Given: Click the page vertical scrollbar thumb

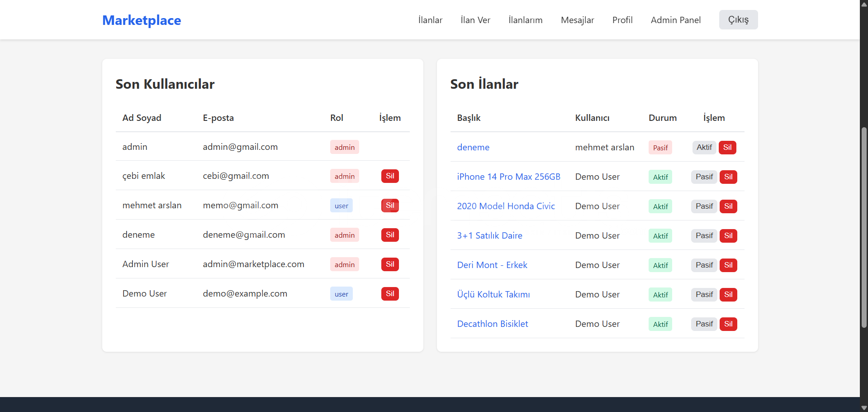Looking at the screenshot, I should (864, 226).
